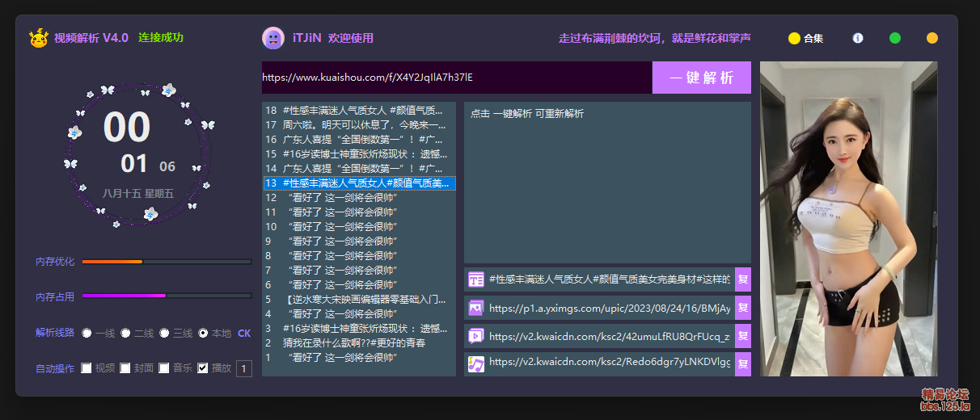Click the music note link icon
Image resolution: width=980 pixels, height=420 pixels.
[476, 364]
